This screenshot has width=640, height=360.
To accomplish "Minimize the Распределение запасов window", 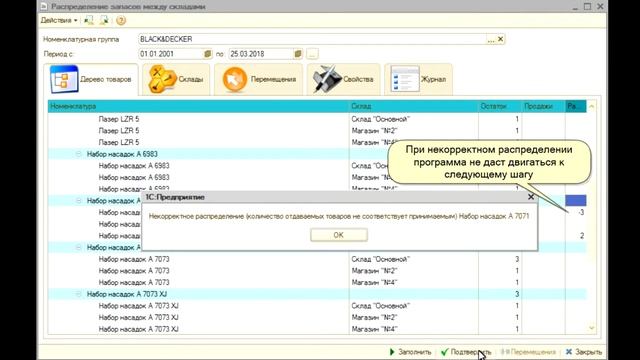I will 575,7.
